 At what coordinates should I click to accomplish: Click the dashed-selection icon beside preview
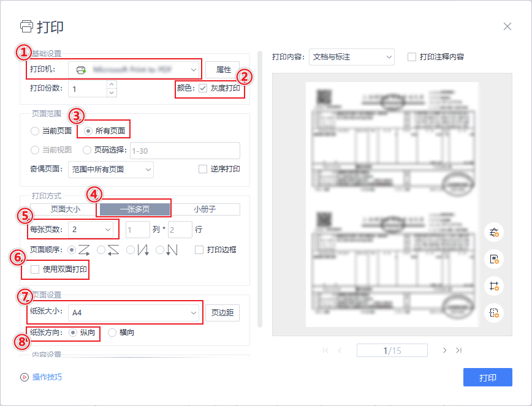(x=493, y=312)
